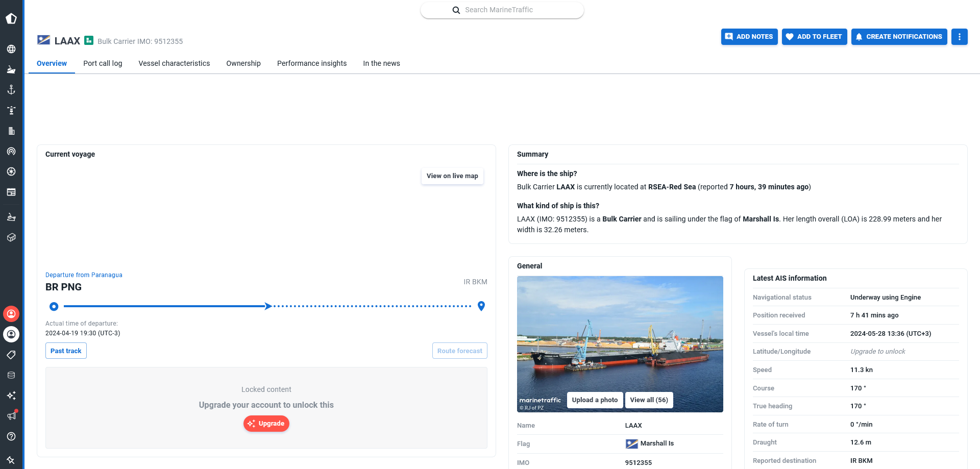
Task: Click the CREATE NOTIFICATIONS button
Action: pyautogui.click(x=899, y=37)
